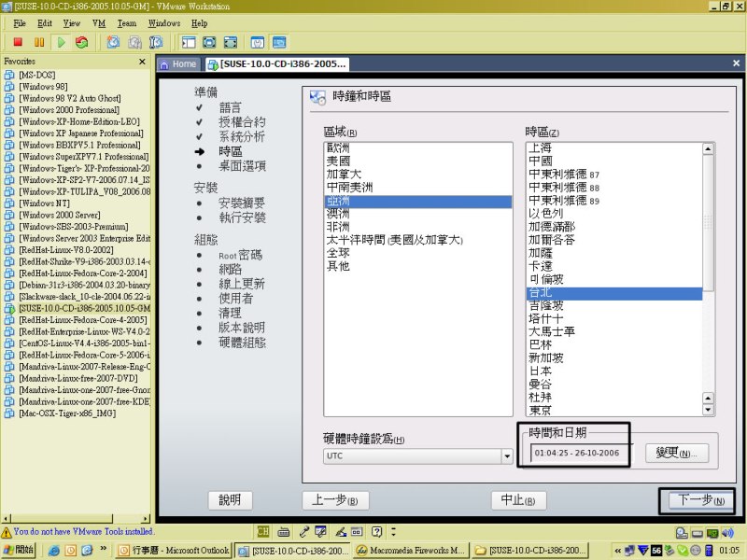Click the 變更 change time button

coord(676,453)
